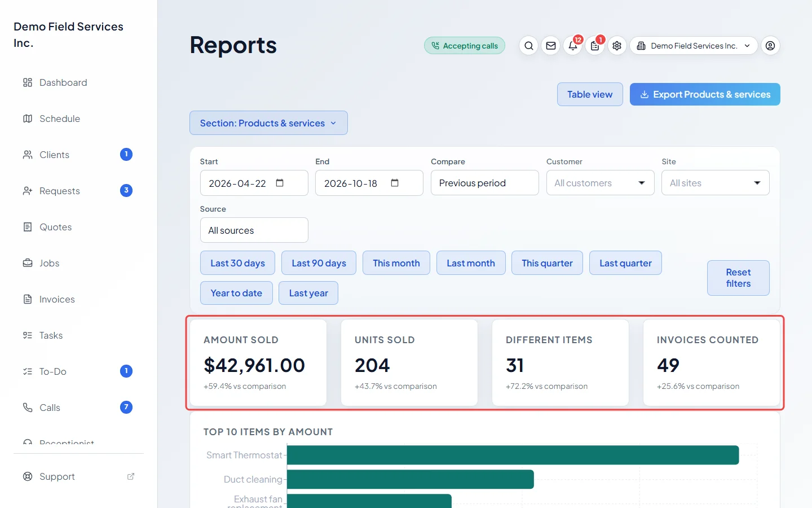Open the clipboard tasks icon with badge
The height and width of the screenshot is (508, 812).
pyautogui.click(x=595, y=46)
